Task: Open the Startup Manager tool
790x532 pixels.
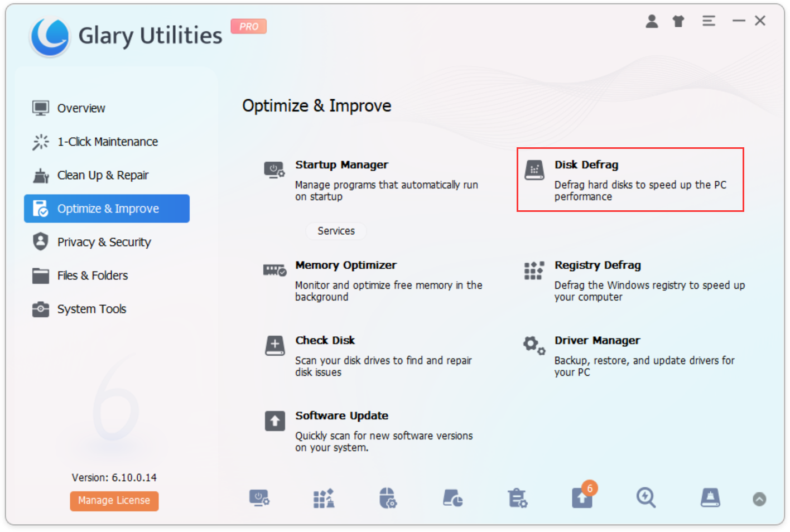Action: [341, 165]
